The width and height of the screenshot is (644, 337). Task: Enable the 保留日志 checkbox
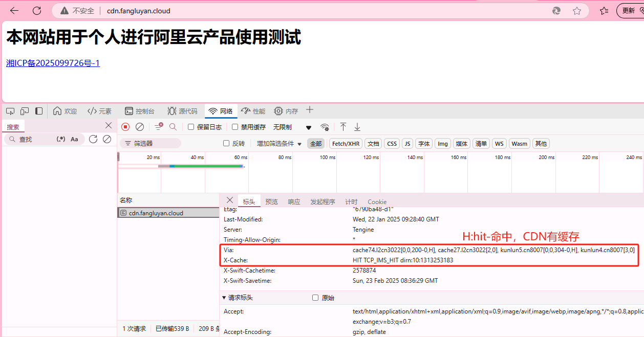[191, 127]
